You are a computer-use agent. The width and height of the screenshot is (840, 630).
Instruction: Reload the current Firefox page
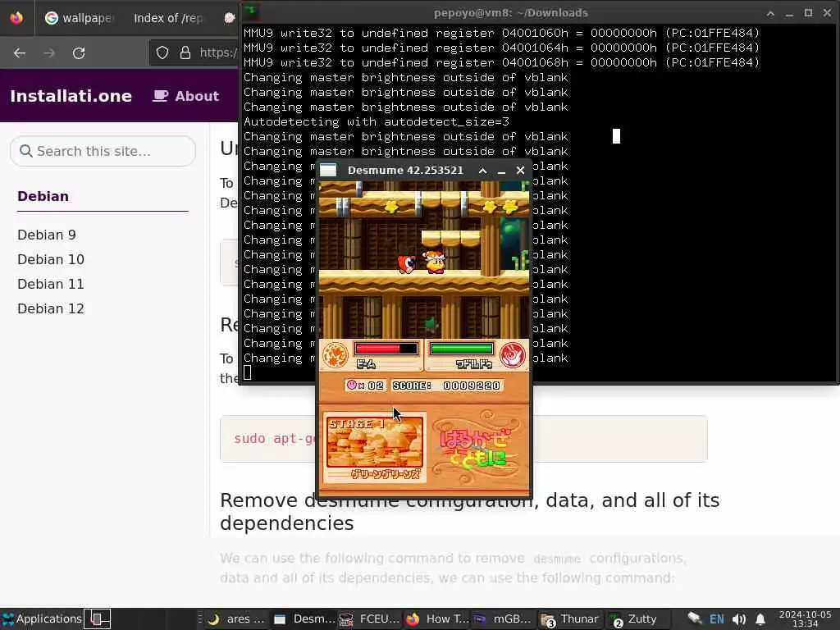(x=79, y=53)
